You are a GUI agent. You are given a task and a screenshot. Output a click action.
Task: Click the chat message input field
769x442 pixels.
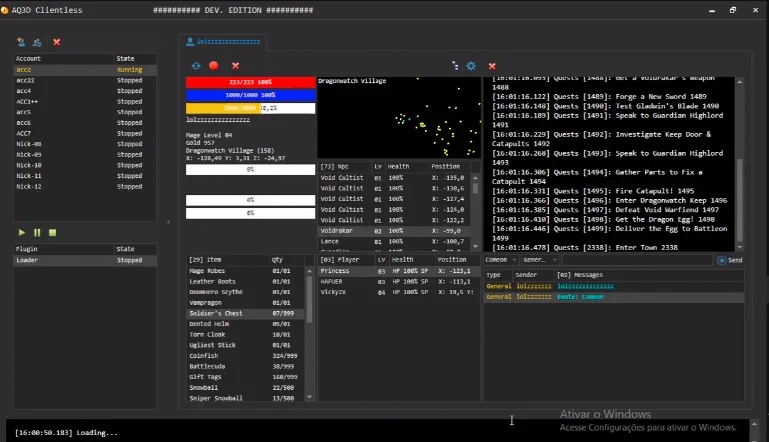pos(637,260)
